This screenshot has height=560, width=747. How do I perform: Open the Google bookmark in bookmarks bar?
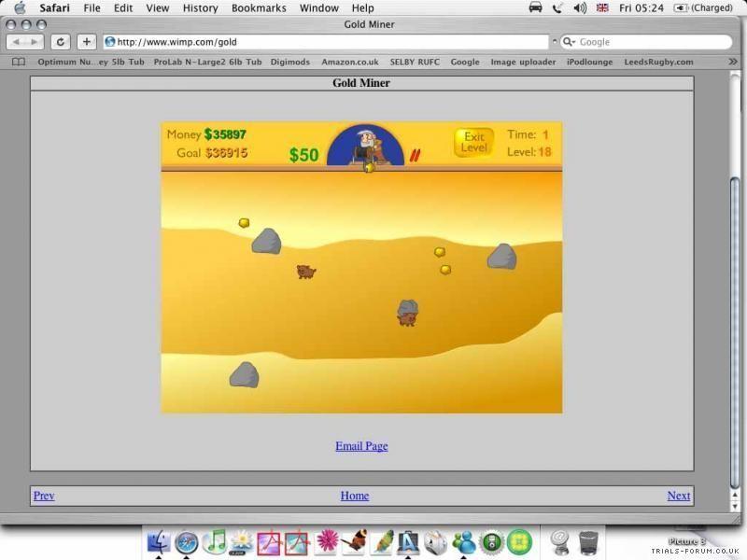coord(465,62)
